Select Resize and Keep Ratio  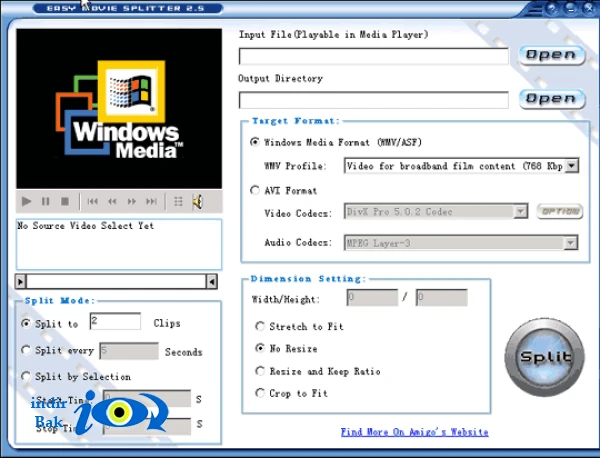260,371
